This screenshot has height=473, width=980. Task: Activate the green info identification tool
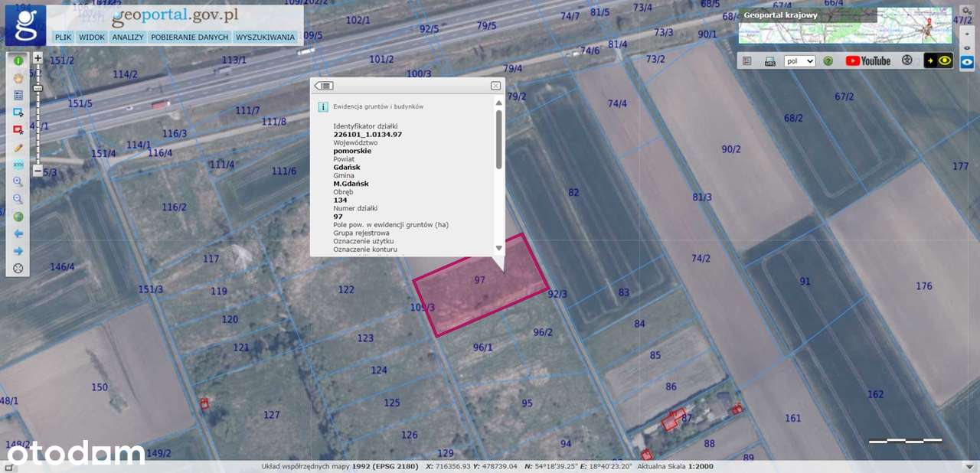(x=18, y=60)
